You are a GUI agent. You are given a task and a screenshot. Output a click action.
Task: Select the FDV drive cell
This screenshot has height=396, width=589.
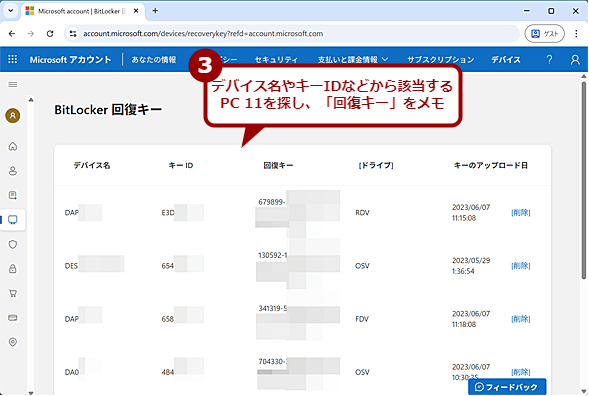point(362,319)
